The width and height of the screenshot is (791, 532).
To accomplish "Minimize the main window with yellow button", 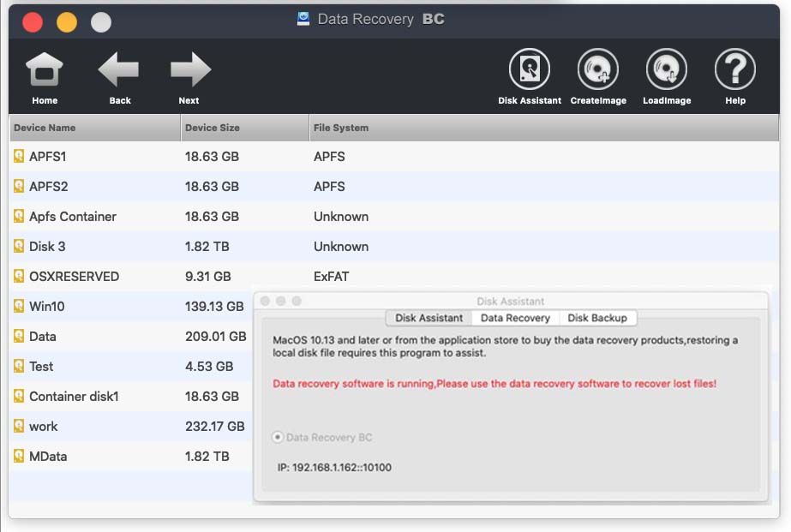I will pos(67,22).
